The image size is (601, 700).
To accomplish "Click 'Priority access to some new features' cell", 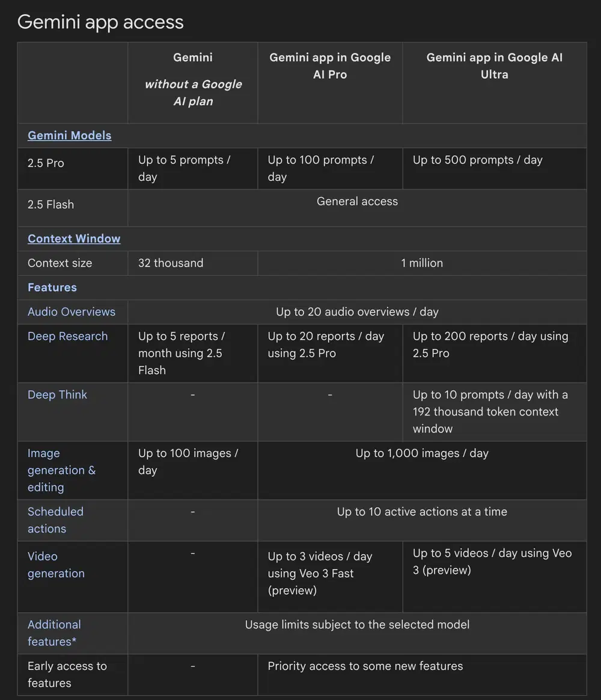I will click(365, 666).
